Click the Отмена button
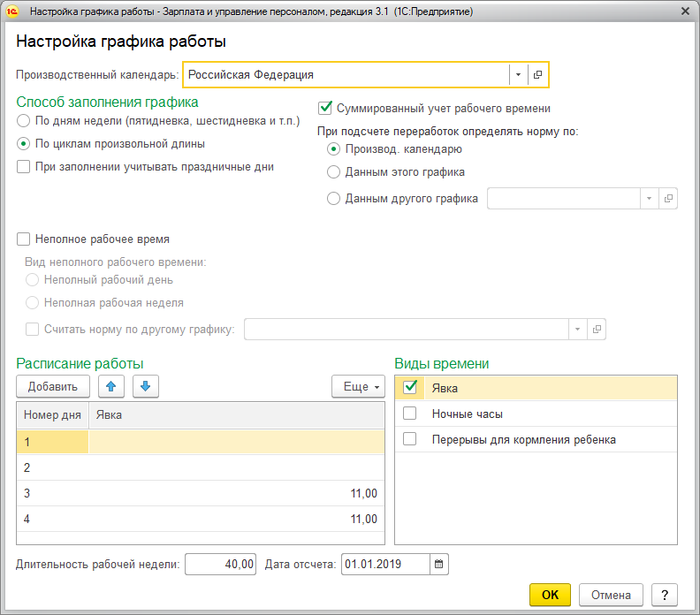The height and width of the screenshot is (615, 700). point(611,595)
